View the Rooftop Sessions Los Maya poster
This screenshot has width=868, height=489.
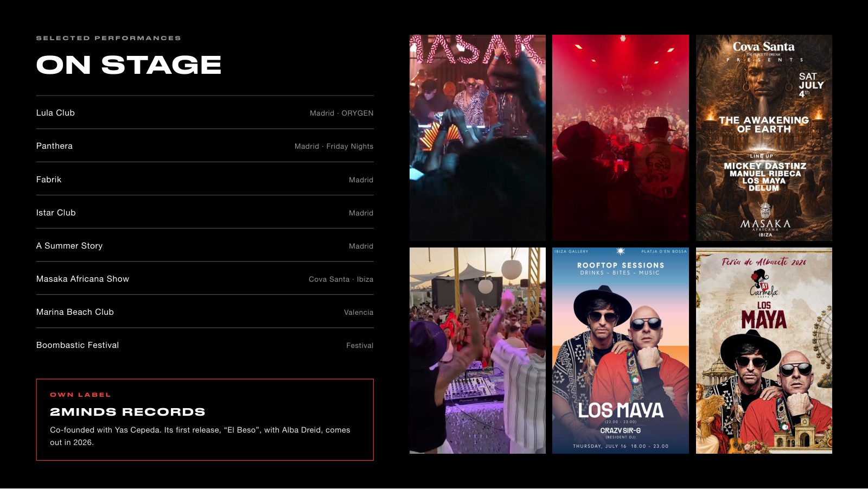tap(621, 351)
